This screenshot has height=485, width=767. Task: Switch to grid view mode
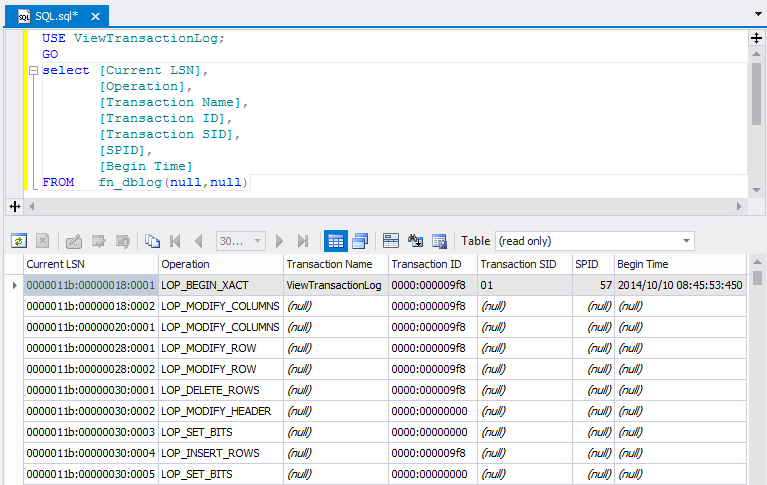tap(336, 241)
